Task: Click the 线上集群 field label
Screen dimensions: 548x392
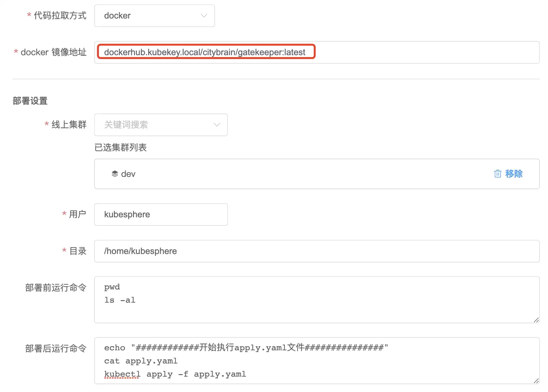Action: [69, 125]
